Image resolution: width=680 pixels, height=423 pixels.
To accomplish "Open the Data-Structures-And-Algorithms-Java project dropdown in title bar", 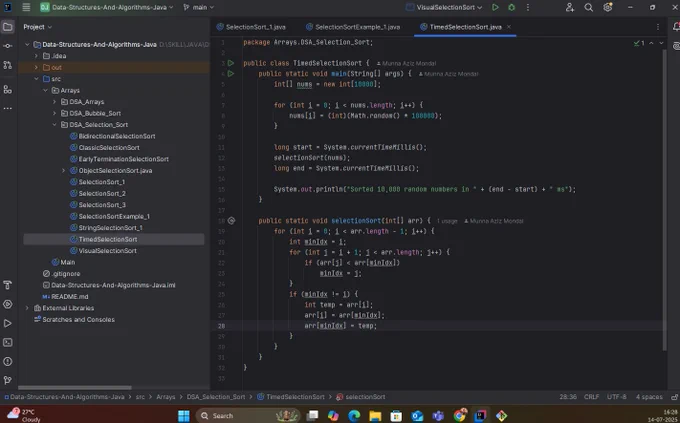I will pyautogui.click(x=107, y=7).
